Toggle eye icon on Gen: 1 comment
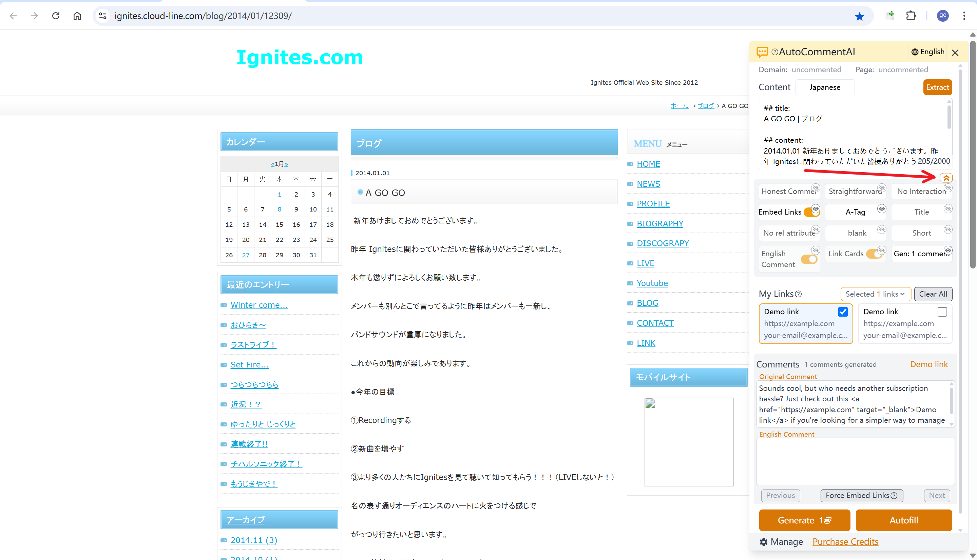Image resolution: width=977 pixels, height=560 pixels. [x=948, y=251]
